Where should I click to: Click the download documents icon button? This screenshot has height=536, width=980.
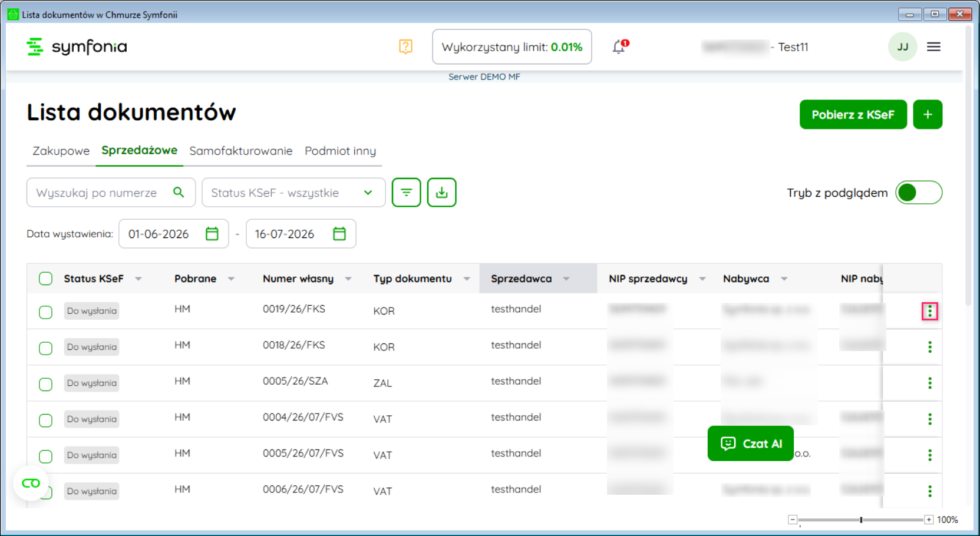pos(441,192)
